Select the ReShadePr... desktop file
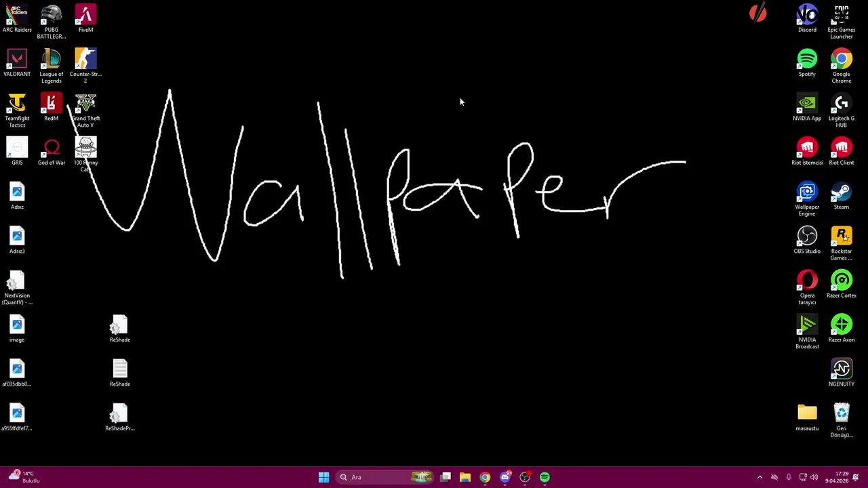 pyautogui.click(x=120, y=417)
